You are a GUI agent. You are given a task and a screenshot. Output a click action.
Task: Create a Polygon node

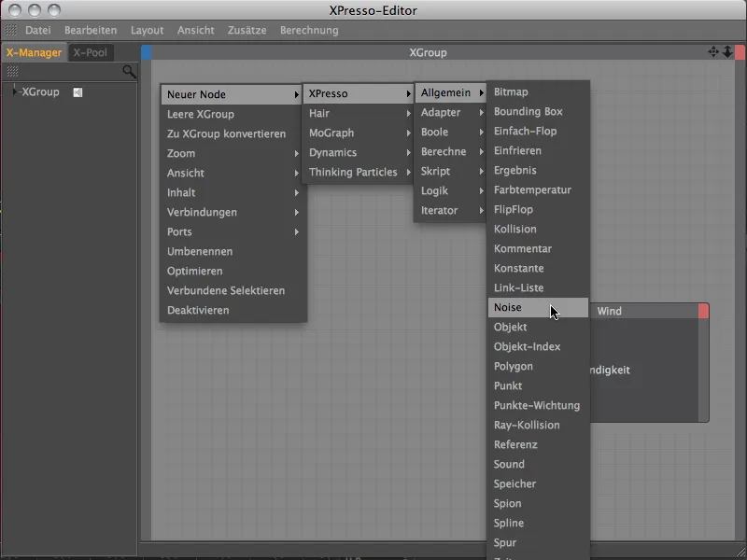538,366
